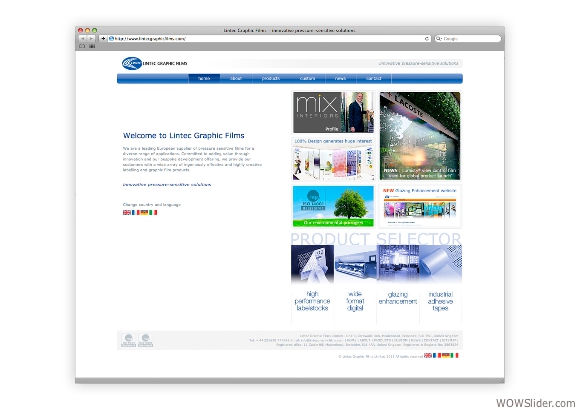Open the home menu tab
580x412 pixels.
coord(204,78)
